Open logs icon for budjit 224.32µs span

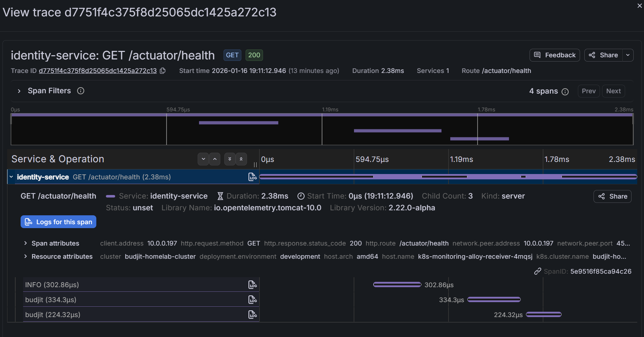click(x=252, y=315)
